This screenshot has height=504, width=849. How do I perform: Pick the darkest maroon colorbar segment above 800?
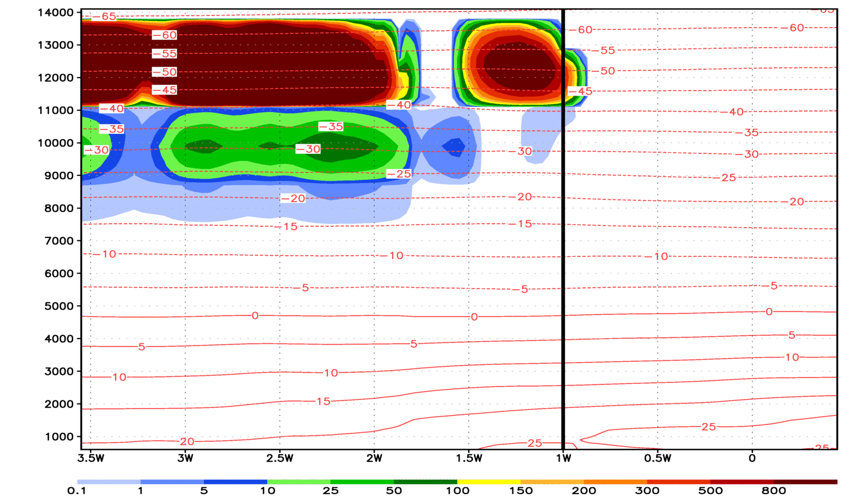pos(805,482)
